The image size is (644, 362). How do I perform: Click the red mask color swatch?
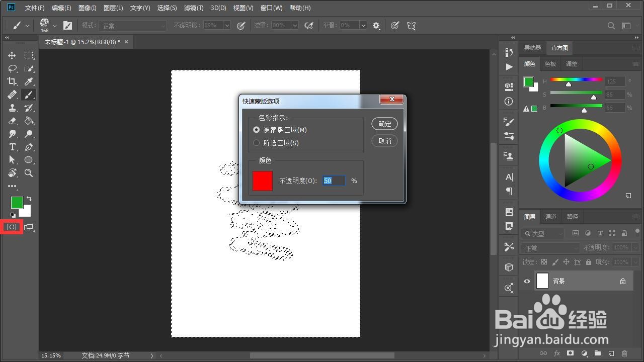[263, 181]
